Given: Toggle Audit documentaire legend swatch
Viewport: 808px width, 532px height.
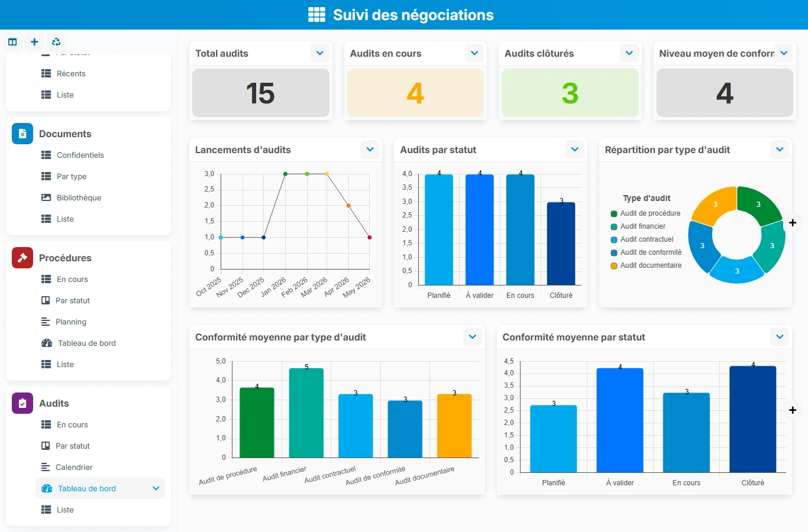Looking at the screenshot, I should point(614,265).
